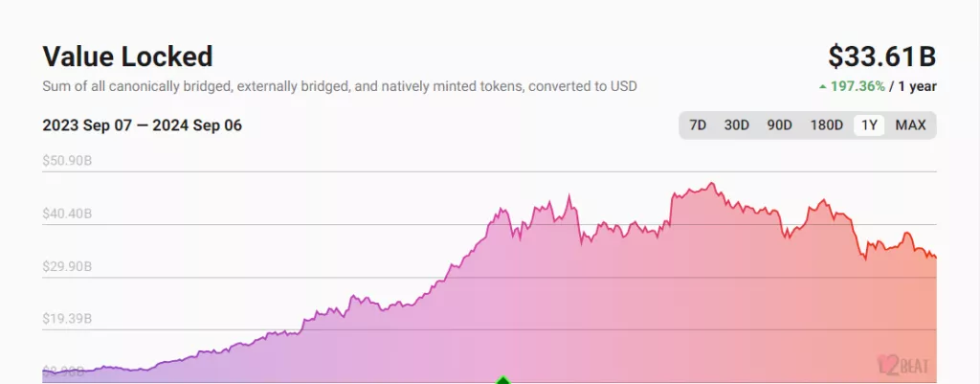Display MAX history range
The height and width of the screenshot is (384, 980).
[910, 125]
